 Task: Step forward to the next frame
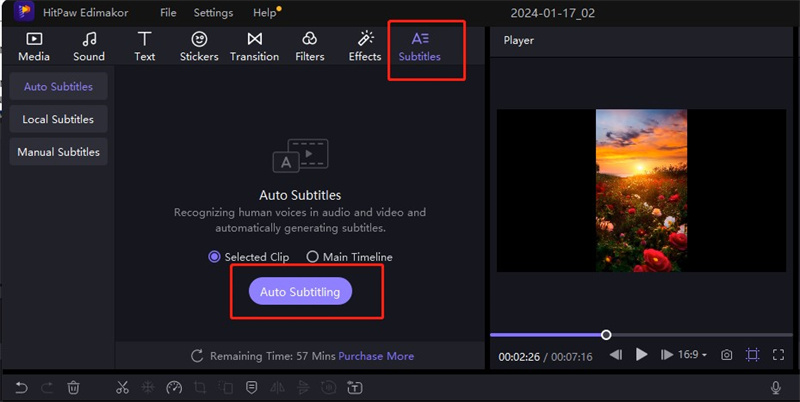[x=666, y=354]
